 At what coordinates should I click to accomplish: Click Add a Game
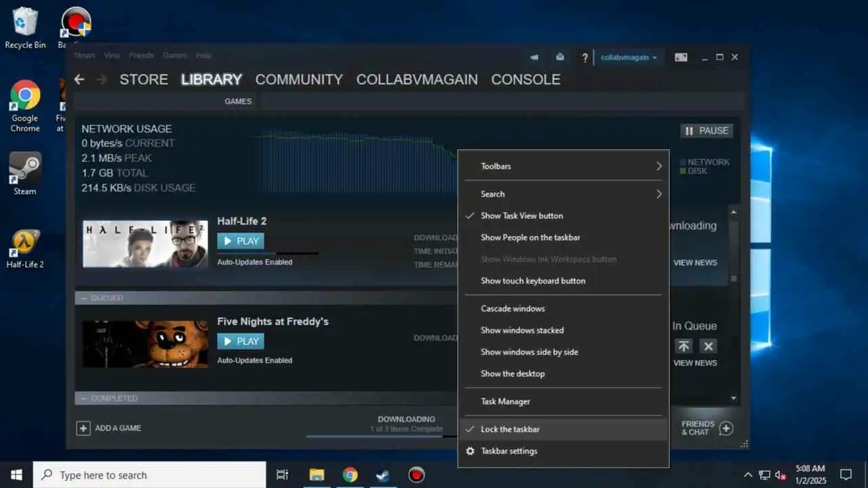[x=109, y=428]
